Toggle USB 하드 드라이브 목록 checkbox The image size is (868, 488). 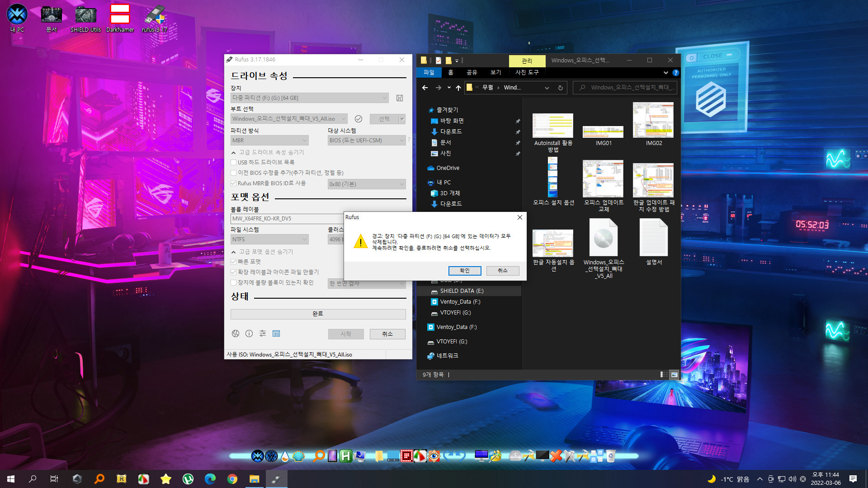click(234, 162)
